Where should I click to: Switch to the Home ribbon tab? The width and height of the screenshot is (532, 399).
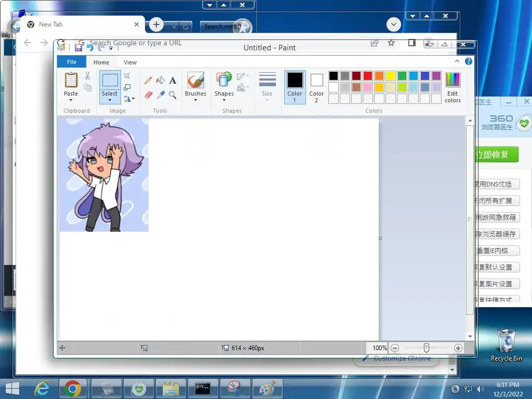point(101,62)
